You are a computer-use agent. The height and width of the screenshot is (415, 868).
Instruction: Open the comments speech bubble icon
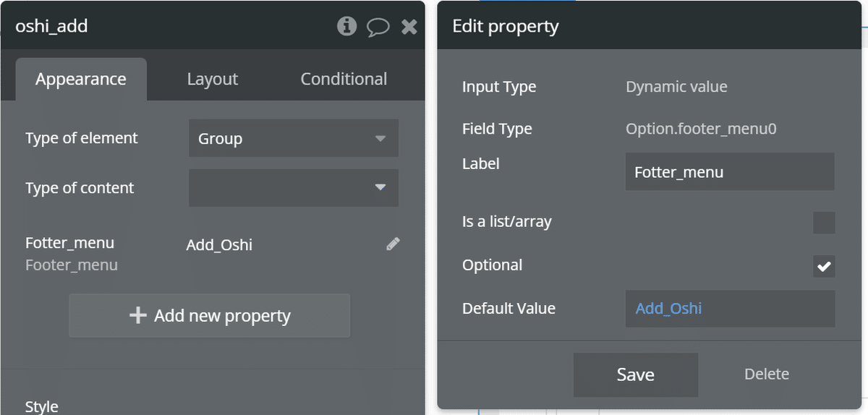point(378,27)
